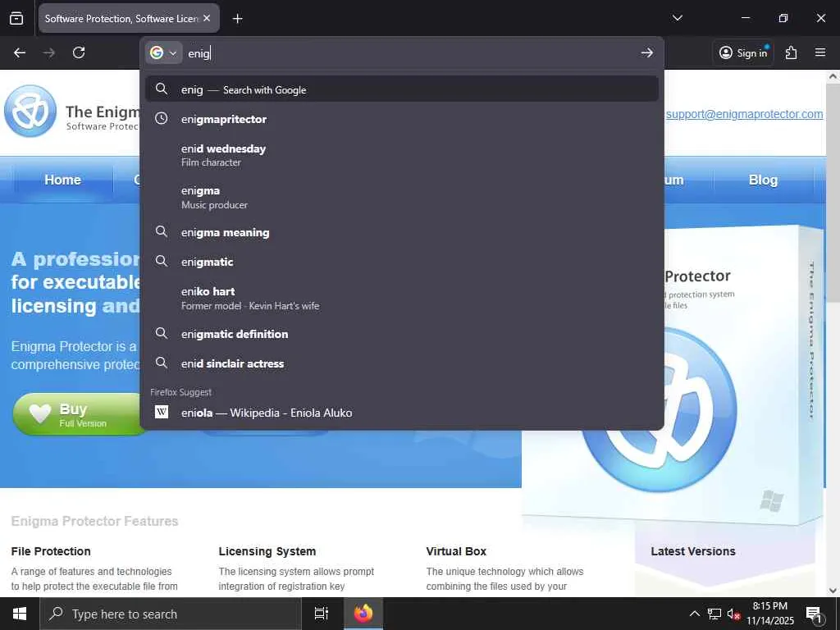Open Task View on the taskbar

pyautogui.click(x=322, y=614)
